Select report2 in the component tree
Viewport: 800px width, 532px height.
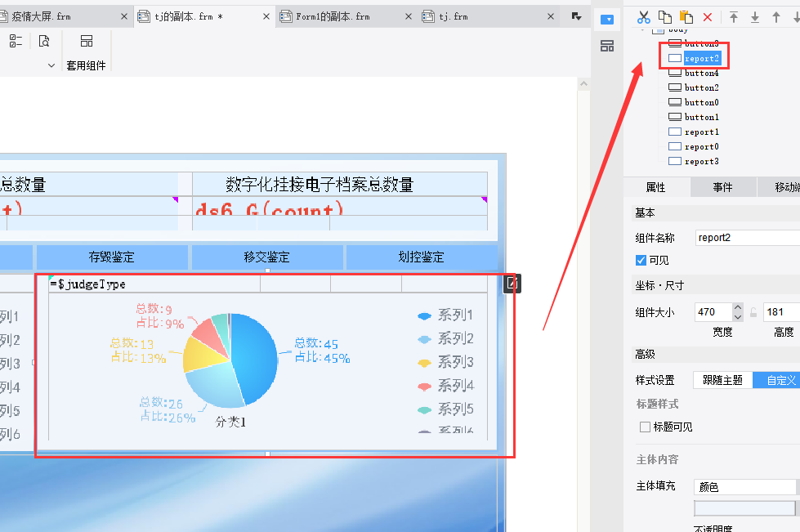click(x=701, y=58)
